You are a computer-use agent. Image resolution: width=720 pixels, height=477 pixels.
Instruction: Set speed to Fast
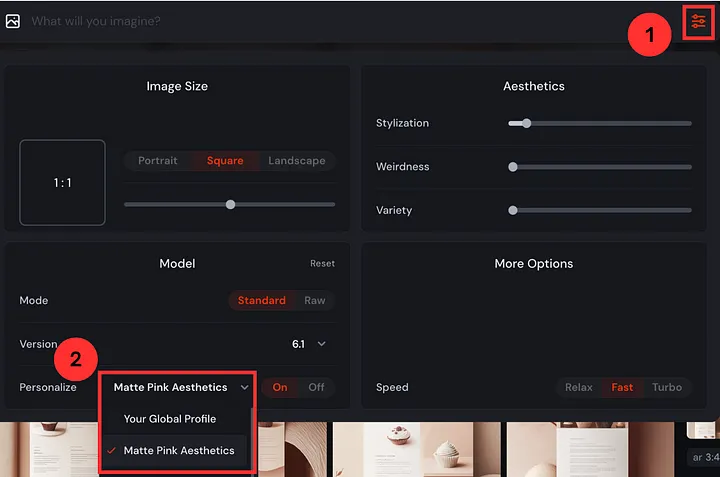pos(622,387)
